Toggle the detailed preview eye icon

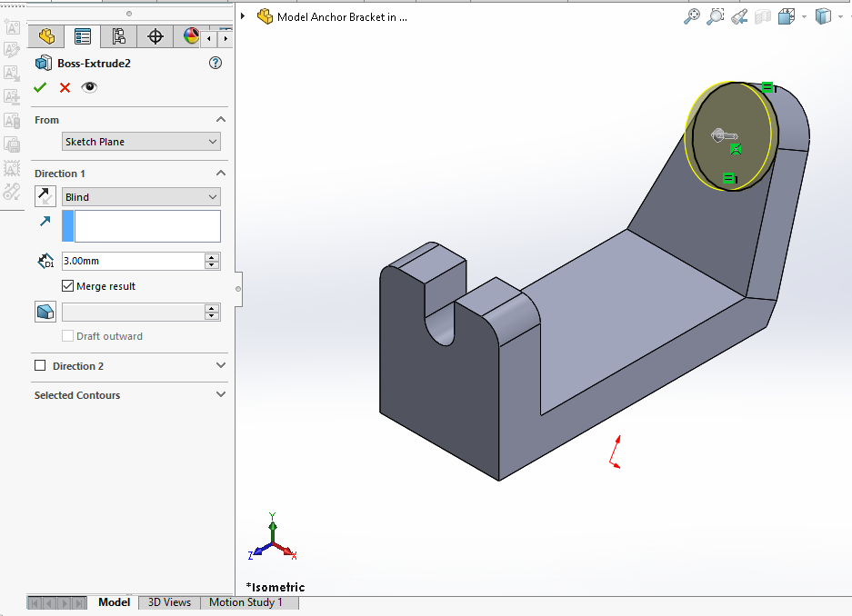(89, 87)
